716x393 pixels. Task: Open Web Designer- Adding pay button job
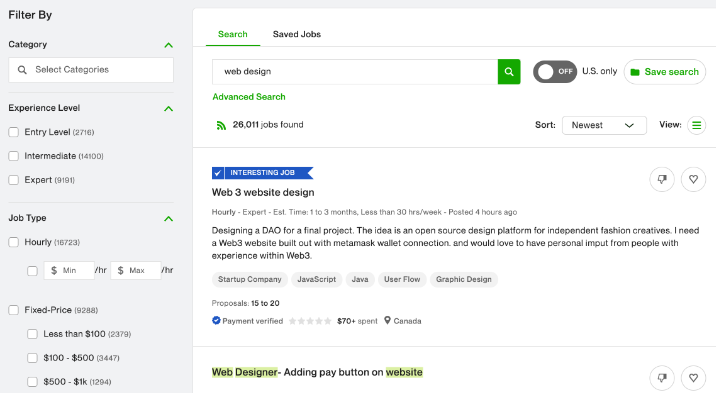point(317,372)
